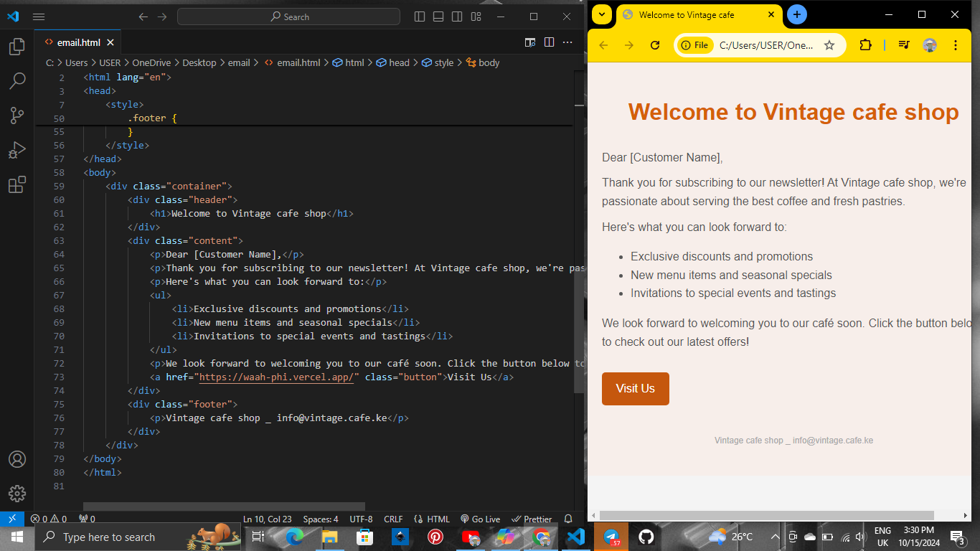Open a new Chrome tab
The height and width of the screenshot is (551, 980).
tap(796, 14)
